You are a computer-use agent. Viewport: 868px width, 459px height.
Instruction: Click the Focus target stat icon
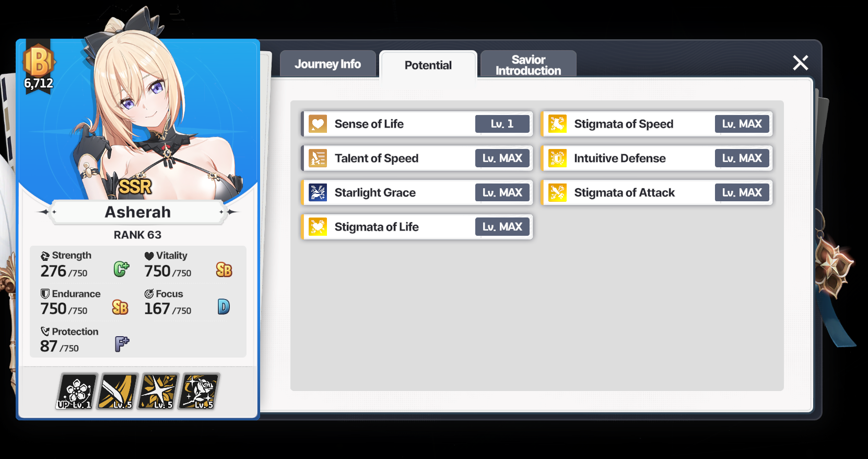tap(149, 294)
